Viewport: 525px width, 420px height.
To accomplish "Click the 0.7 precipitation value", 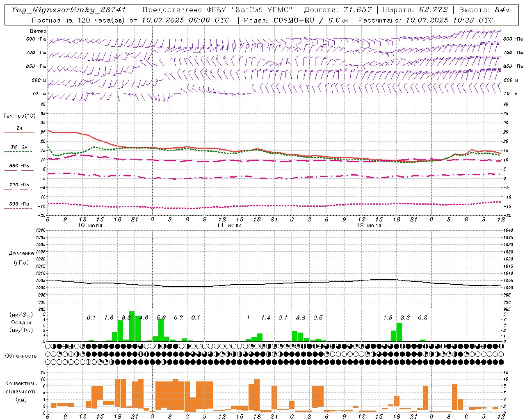I will coord(178,318).
